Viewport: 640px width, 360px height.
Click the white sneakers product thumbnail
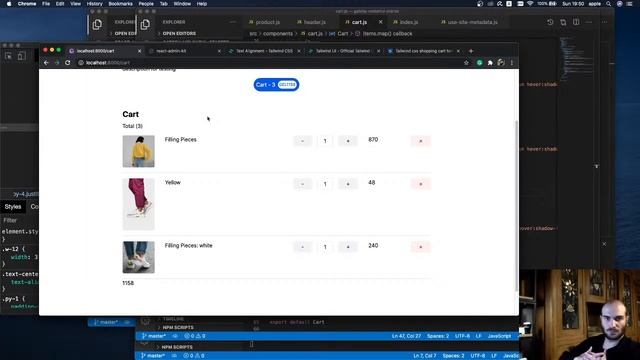coord(138,257)
